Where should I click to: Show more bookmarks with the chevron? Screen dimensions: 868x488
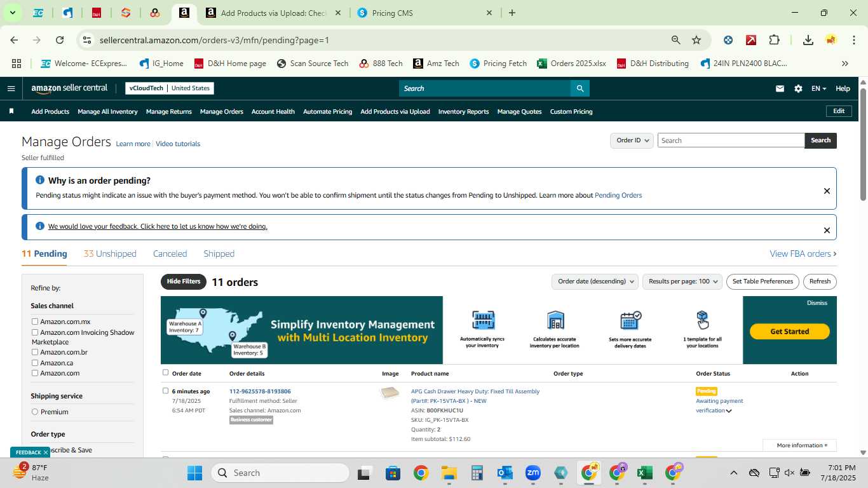coord(845,64)
